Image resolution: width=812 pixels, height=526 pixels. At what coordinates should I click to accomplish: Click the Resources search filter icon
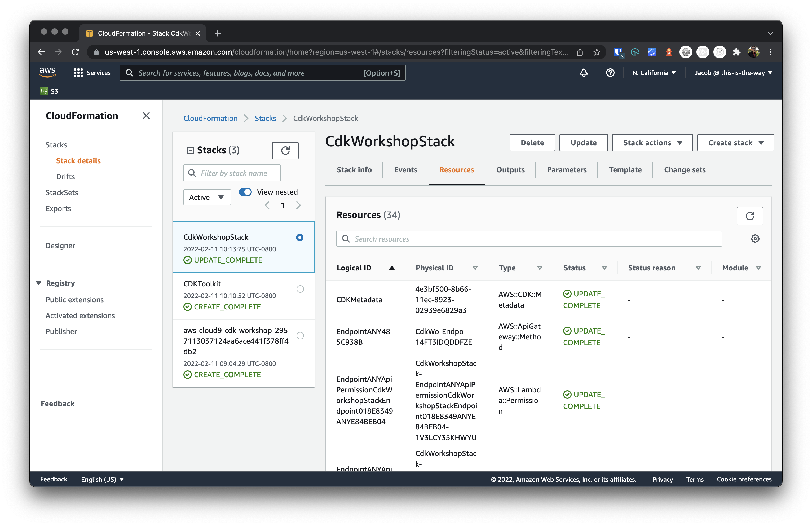pyautogui.click(x=754, y=238)
